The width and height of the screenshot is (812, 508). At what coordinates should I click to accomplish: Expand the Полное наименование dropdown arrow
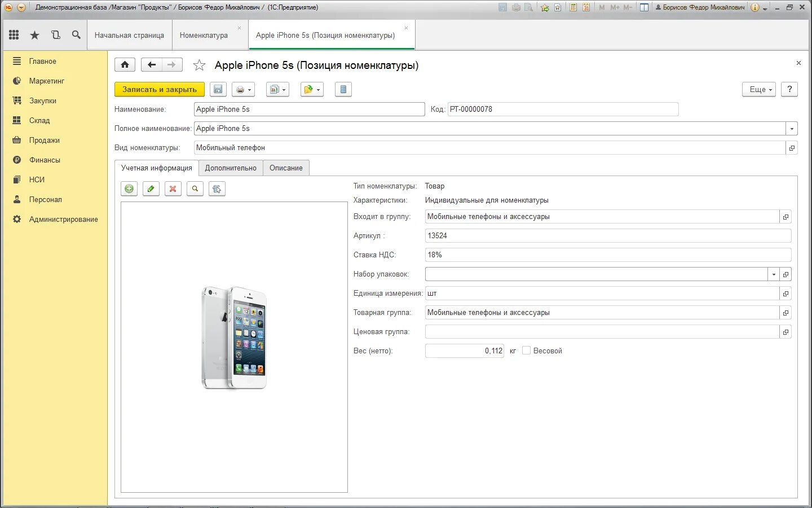[792, 129]
